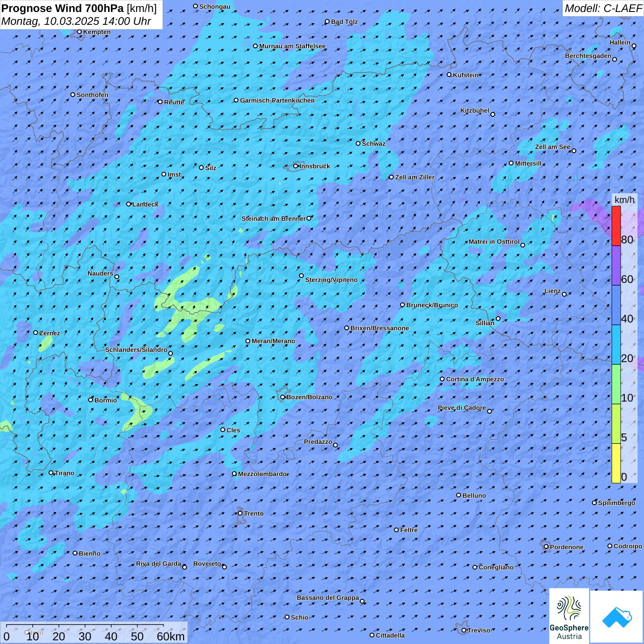The image size is (644, 644).
Task: Click the Cles label
Action: [233, 430]
